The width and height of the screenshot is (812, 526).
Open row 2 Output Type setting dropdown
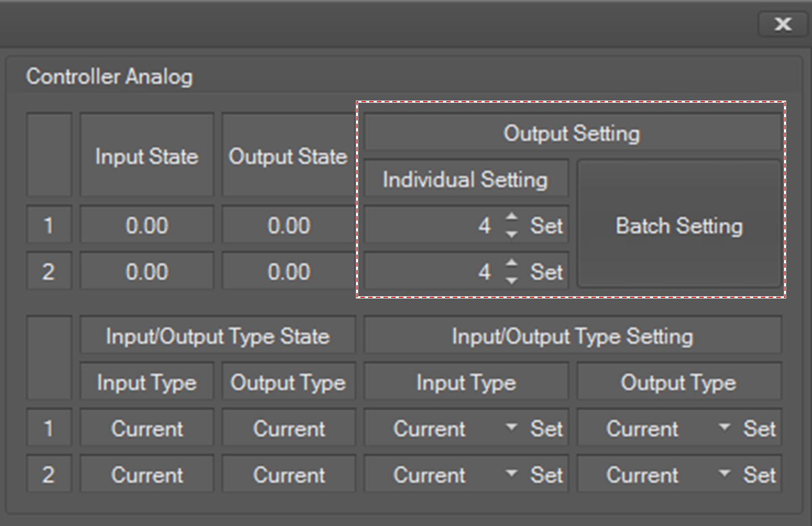724,474
